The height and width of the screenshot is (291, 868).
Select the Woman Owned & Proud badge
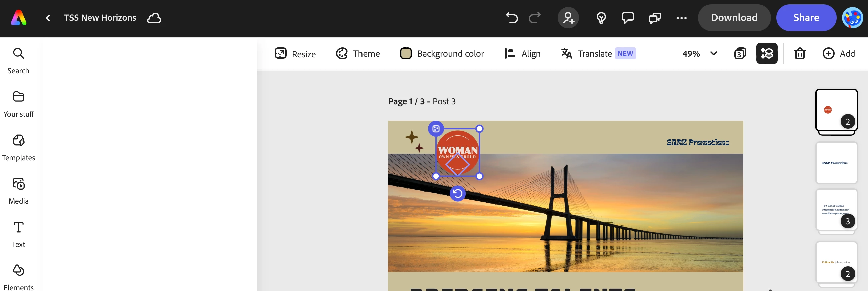click(458, 153)
